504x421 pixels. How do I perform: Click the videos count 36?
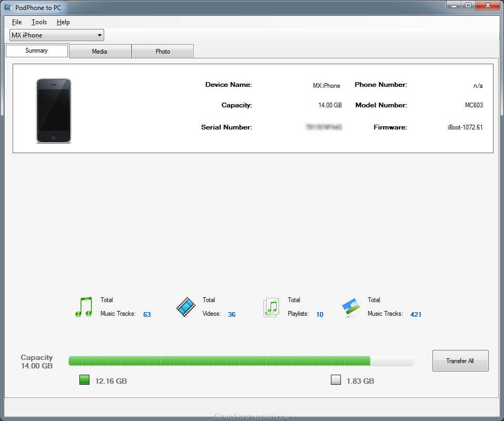(232, 314)
